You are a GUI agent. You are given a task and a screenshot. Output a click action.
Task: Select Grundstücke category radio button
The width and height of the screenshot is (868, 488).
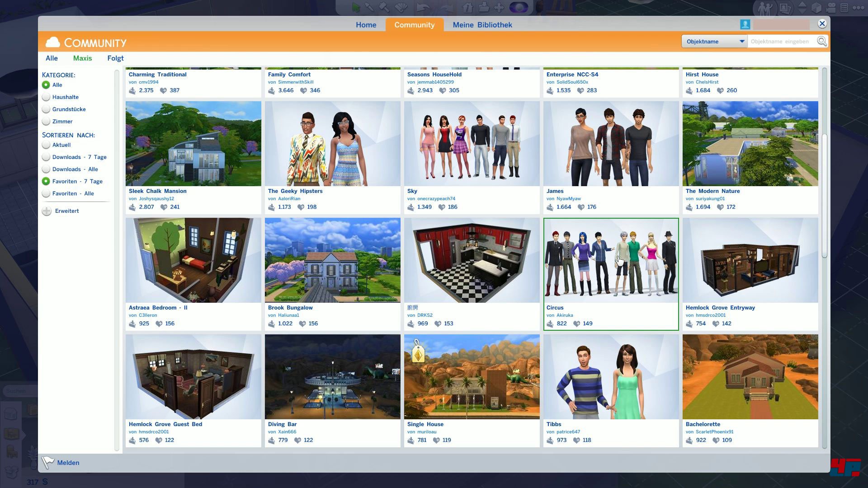click(46, 109)
